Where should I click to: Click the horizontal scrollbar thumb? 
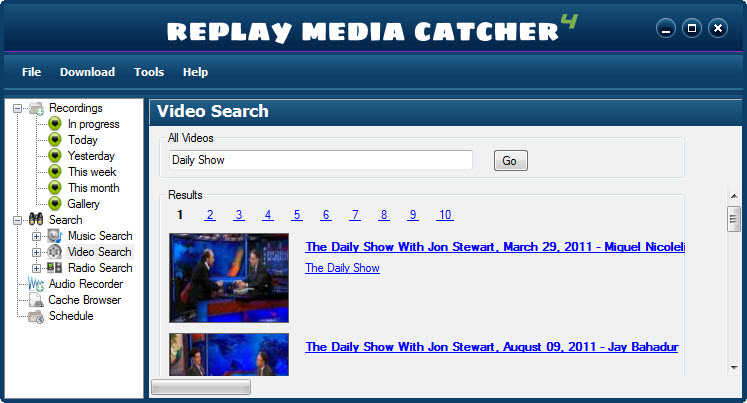tap(201, 387)
